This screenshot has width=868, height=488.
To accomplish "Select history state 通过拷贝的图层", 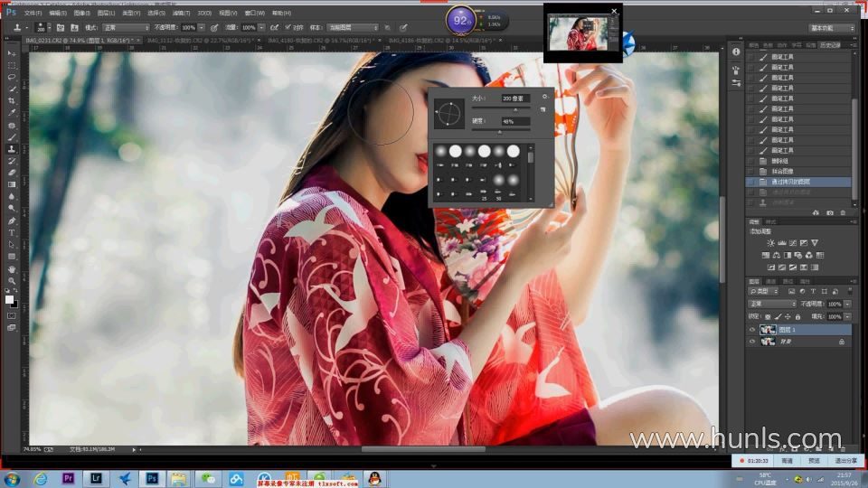I will [x=799, y=182].
